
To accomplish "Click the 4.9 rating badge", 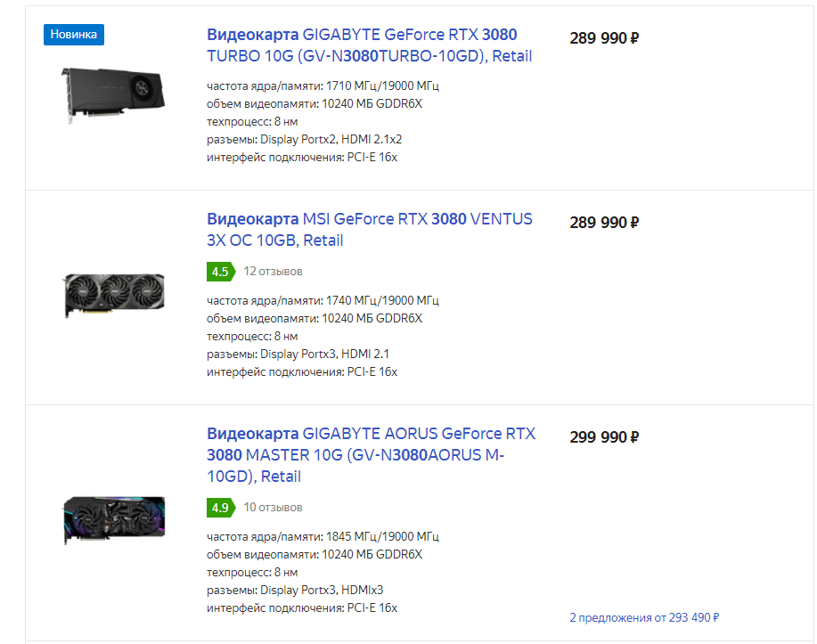I will (x=220, y=508).
